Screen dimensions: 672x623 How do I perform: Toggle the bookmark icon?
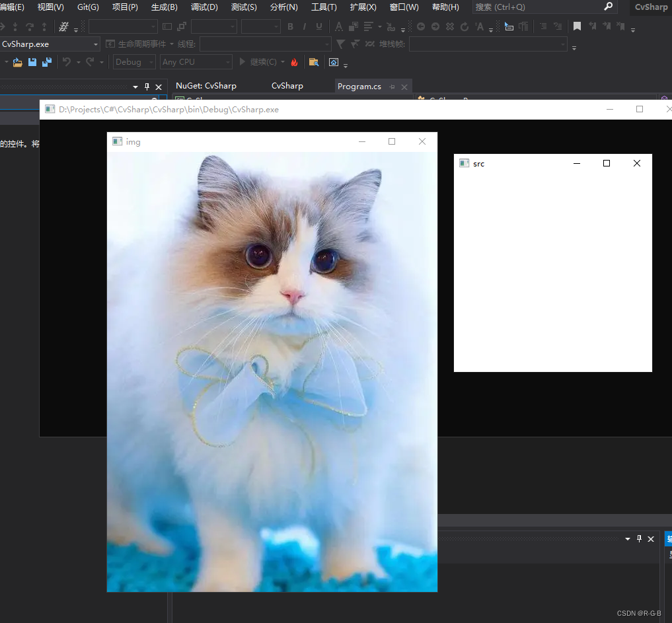click(578, 26)
